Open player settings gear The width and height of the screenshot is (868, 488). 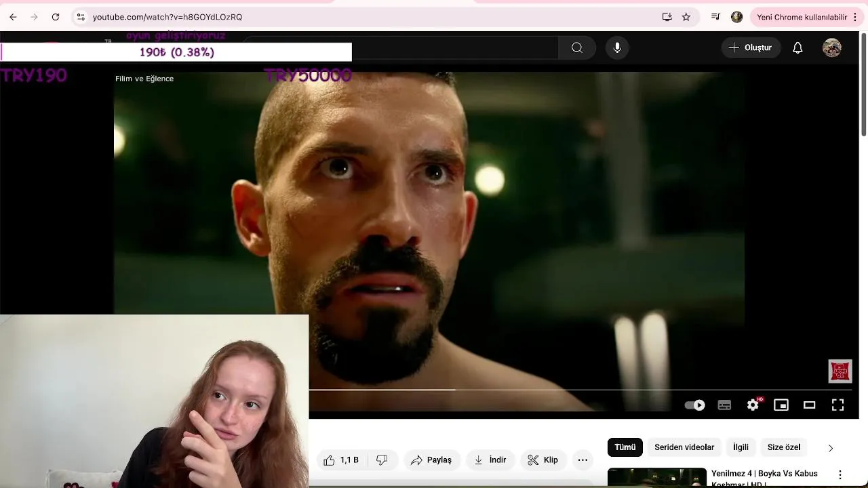click(753, 405)
